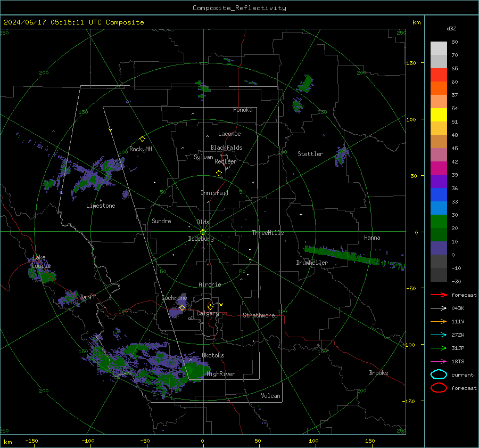Click the -150 tick on bottom axis
This screenshot has width=479, height=448.
click(31, 441)
